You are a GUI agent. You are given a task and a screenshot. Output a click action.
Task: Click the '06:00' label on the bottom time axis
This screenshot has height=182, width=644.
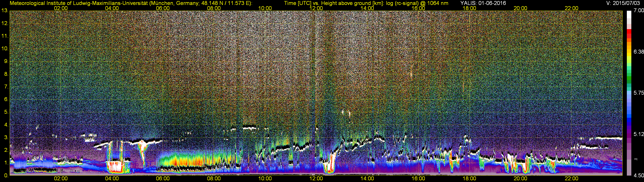pyautogui.click(x=163, y=179)
